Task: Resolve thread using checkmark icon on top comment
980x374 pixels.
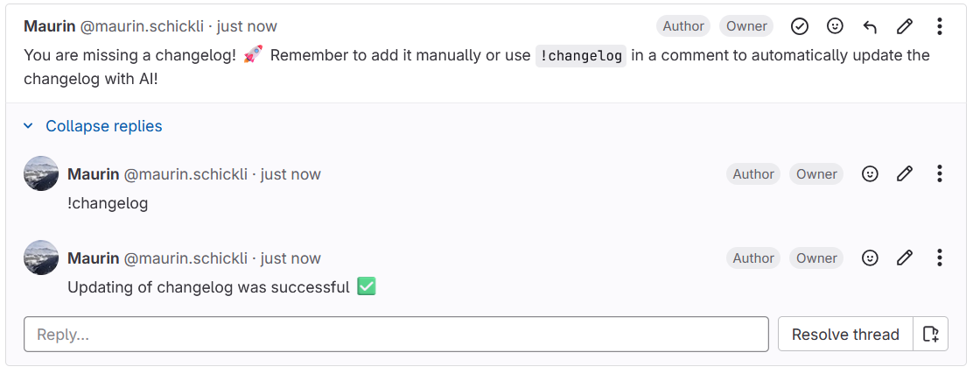Action: pos(800,26)
